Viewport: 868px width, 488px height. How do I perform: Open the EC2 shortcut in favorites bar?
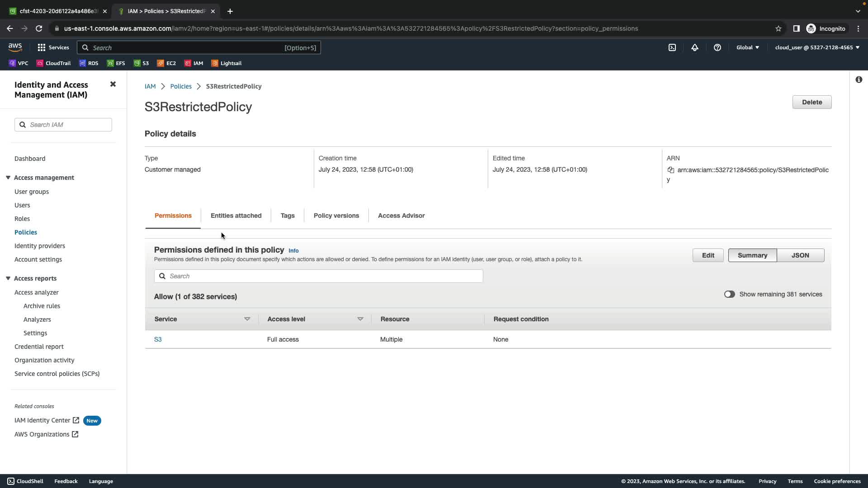[166, 63]
